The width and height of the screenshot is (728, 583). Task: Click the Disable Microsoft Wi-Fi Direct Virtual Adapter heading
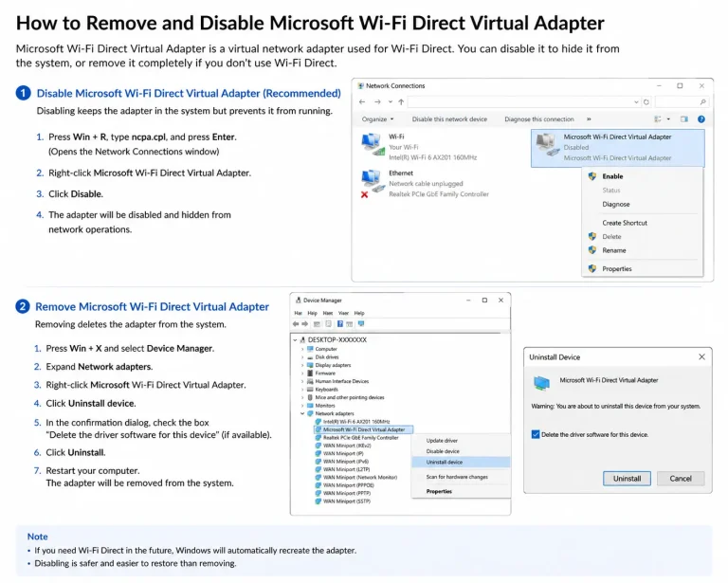(x=189, y=93)
